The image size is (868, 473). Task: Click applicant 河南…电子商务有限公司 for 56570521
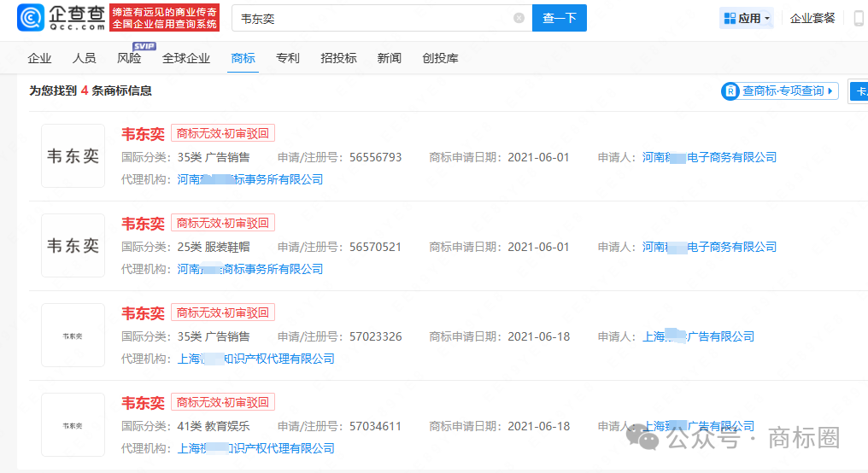pos(709,247)
